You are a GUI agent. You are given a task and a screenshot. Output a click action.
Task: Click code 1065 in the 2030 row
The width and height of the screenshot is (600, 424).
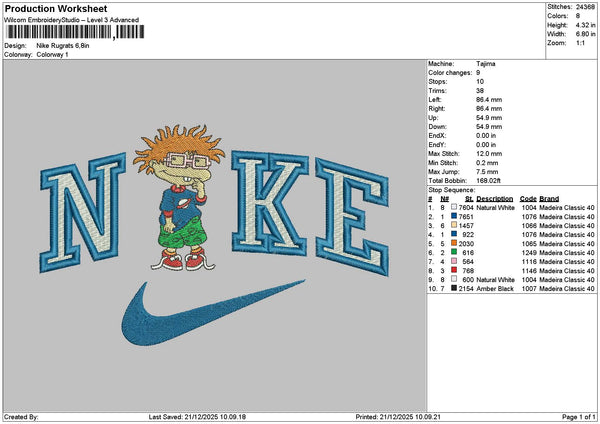tap(529, 244)
